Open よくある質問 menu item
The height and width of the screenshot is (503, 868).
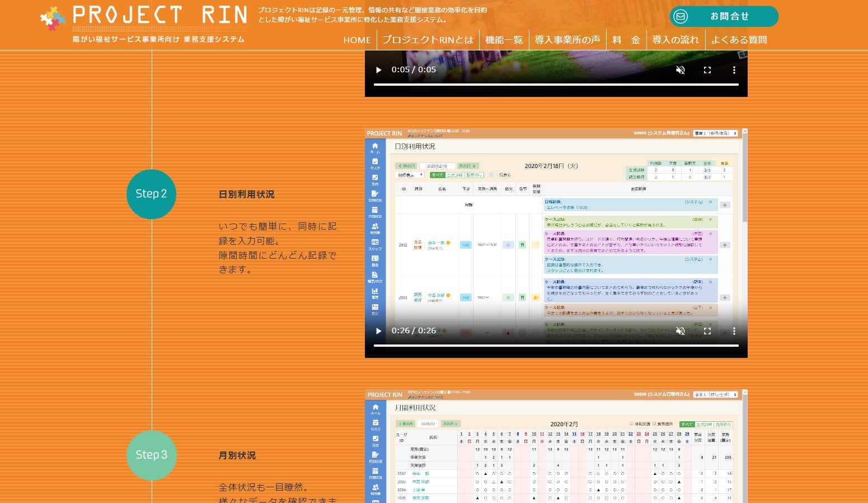(739, 40)
